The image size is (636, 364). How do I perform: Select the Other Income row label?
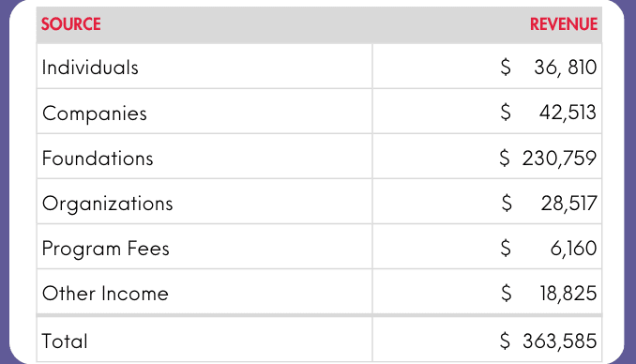pyautogui.click(x=105, y=293)
